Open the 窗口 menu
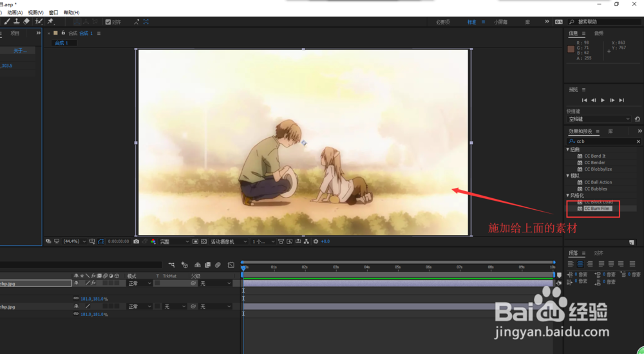This screenshot has height=354, width=644. (53, 13)
